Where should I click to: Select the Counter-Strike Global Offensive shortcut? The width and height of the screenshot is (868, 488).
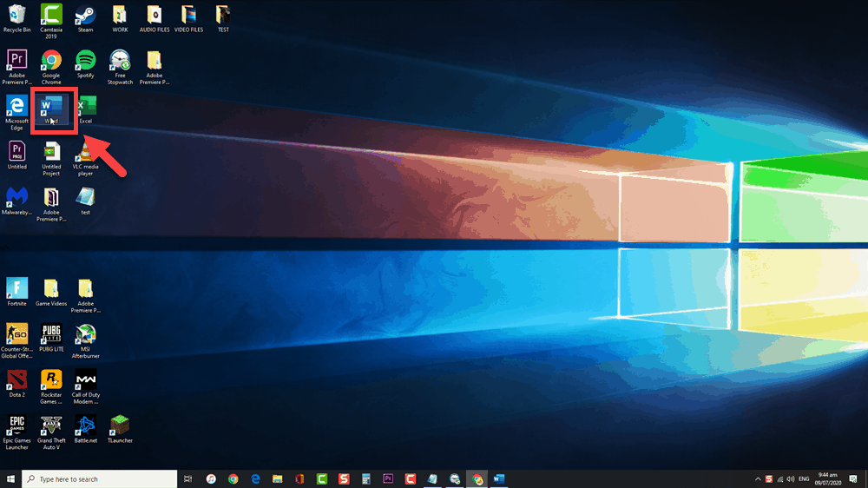point(16,340)
